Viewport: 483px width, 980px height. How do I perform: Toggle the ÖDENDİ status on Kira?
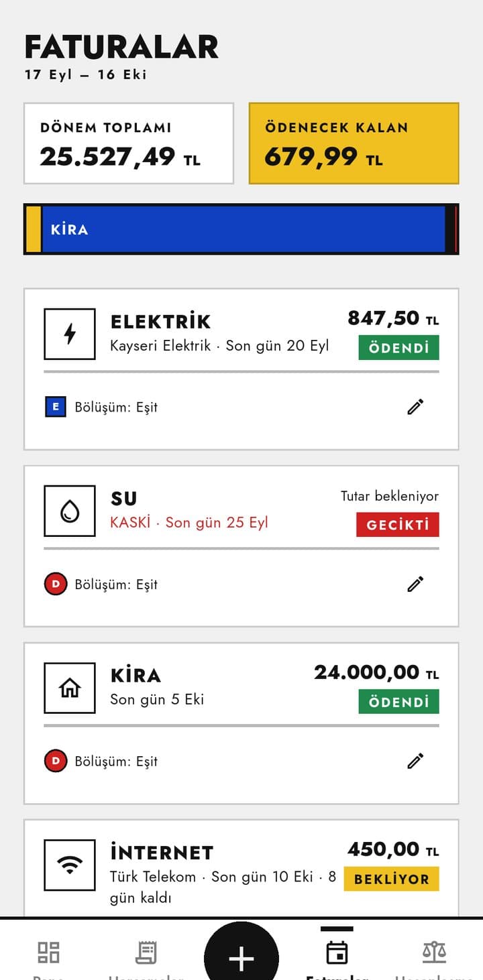398,702
